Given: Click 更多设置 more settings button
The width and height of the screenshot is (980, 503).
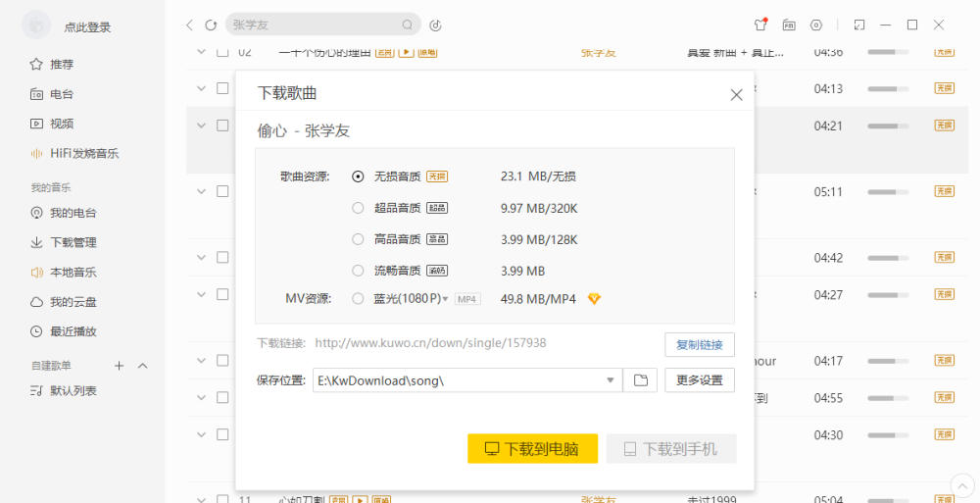Looking at the screenshot, I should [x=700, y=380].
